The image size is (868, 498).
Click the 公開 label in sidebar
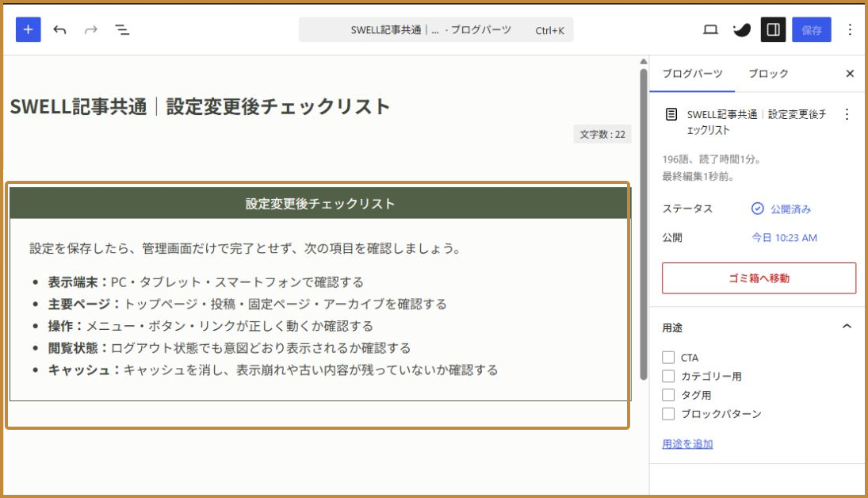point(672,238)
